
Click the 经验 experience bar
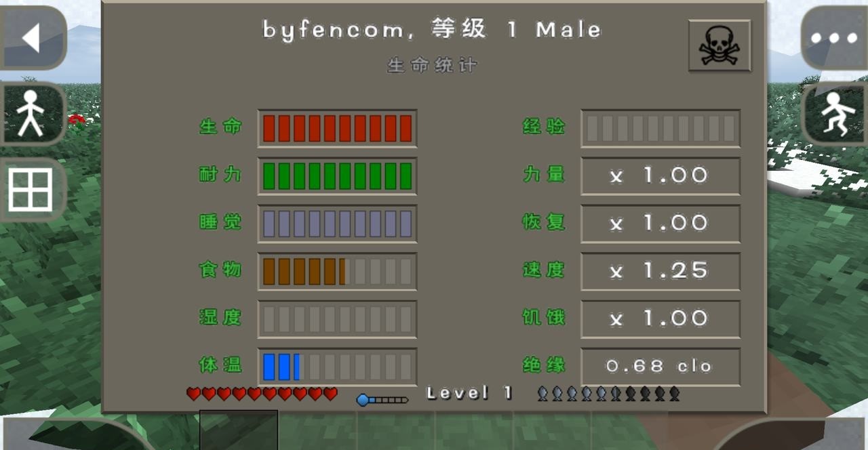pos(660,127)
